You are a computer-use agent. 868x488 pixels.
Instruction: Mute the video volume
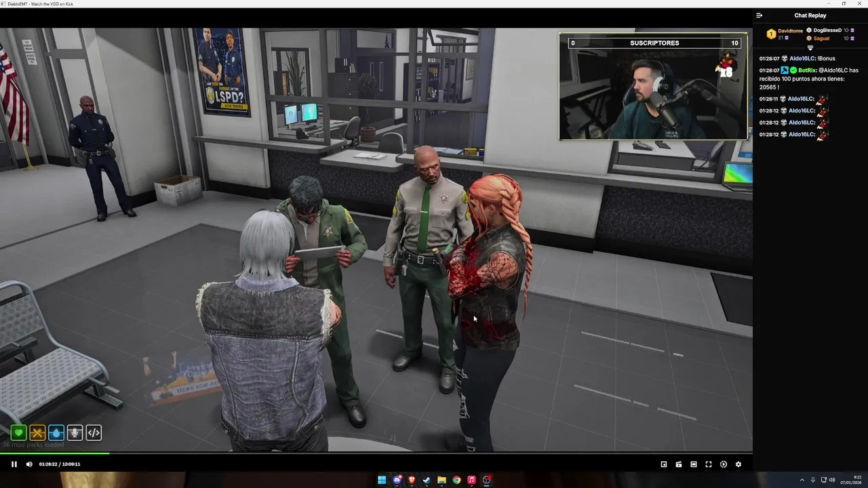point(29,464)
